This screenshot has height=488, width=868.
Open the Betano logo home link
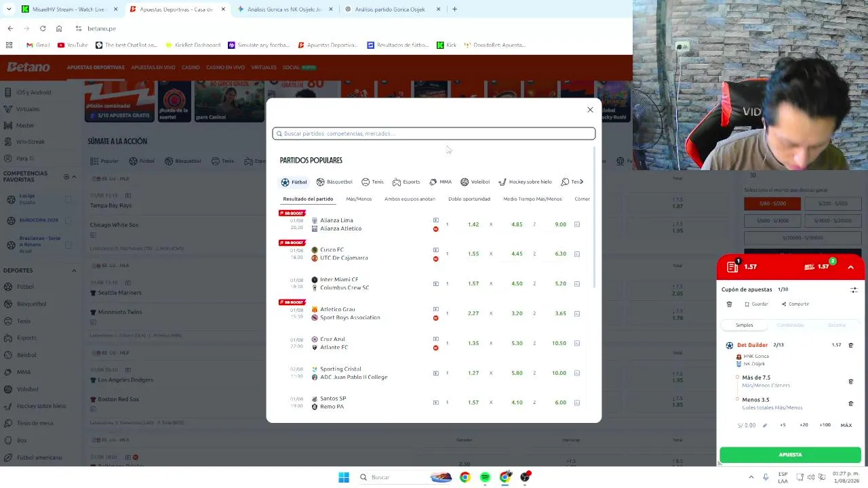pos(28,67)
